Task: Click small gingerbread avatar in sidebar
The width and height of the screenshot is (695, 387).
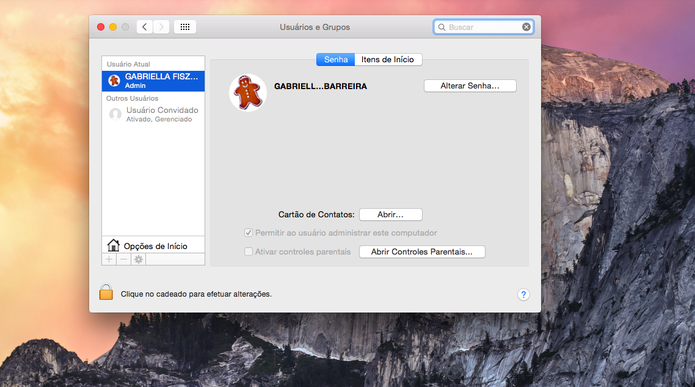Action: tap(114, 81)
